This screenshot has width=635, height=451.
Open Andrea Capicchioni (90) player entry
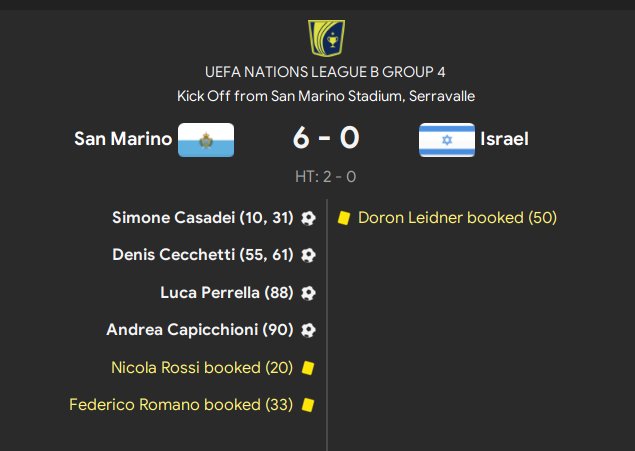click(200, 329)
